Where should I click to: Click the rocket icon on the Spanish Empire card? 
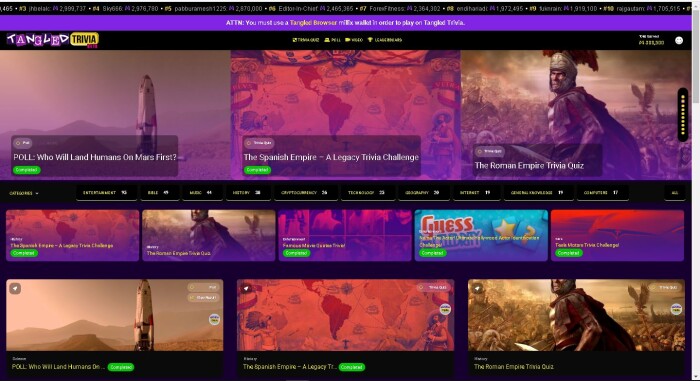246,288
